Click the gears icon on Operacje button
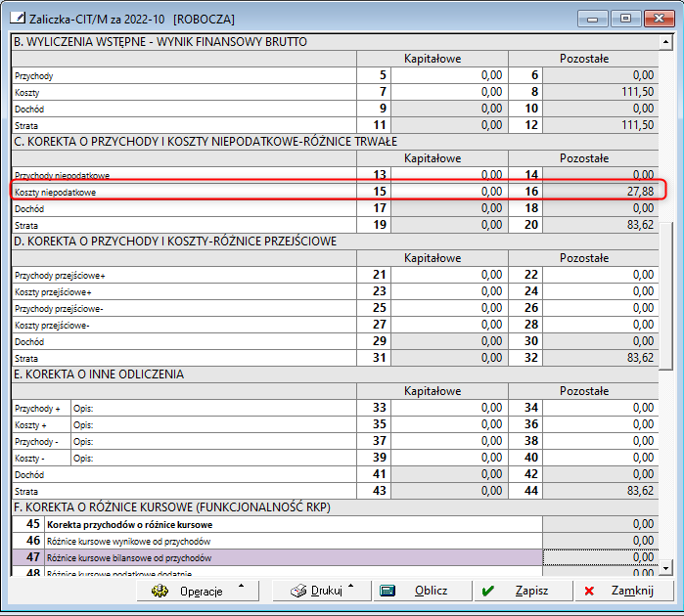 [160, 591]
